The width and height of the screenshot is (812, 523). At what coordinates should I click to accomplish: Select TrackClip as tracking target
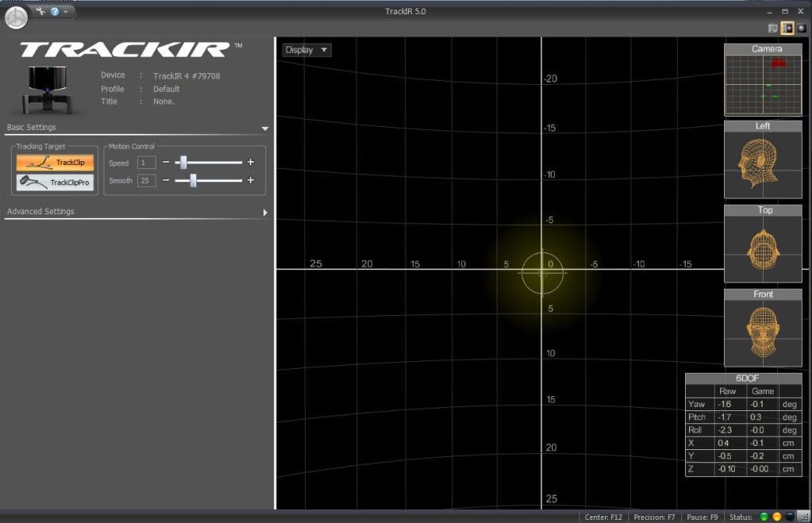[55, 163]
